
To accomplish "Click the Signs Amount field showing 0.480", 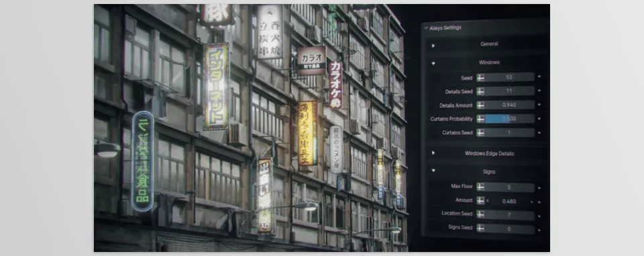I will [509, 202].
